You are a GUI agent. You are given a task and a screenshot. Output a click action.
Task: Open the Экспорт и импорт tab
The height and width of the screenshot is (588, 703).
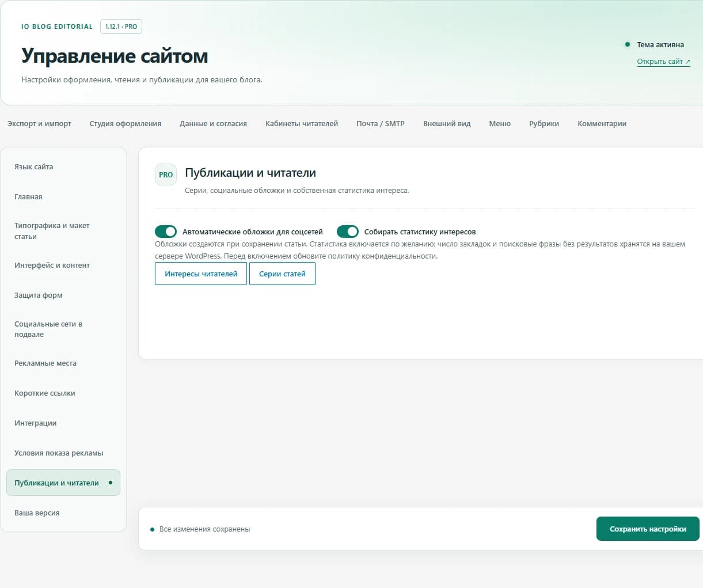point(39,123)
